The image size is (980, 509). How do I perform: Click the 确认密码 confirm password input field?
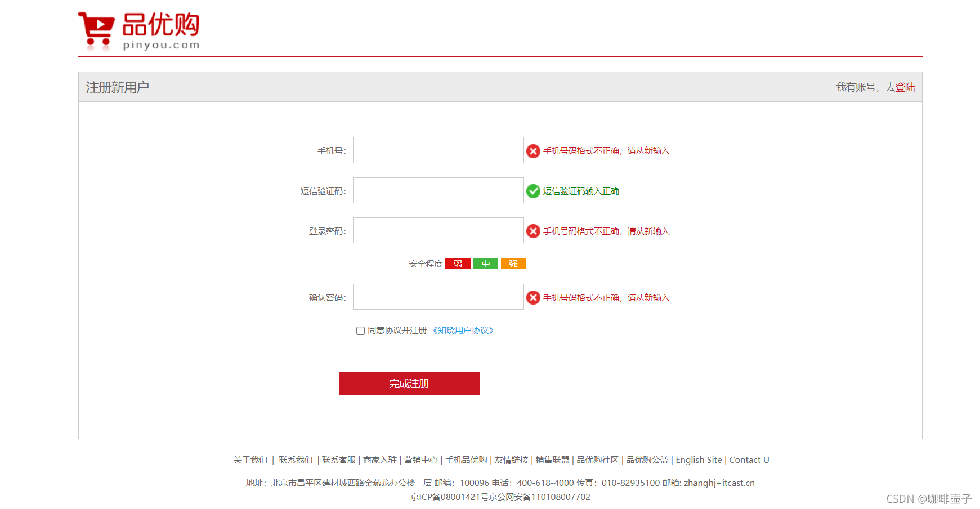438,297
